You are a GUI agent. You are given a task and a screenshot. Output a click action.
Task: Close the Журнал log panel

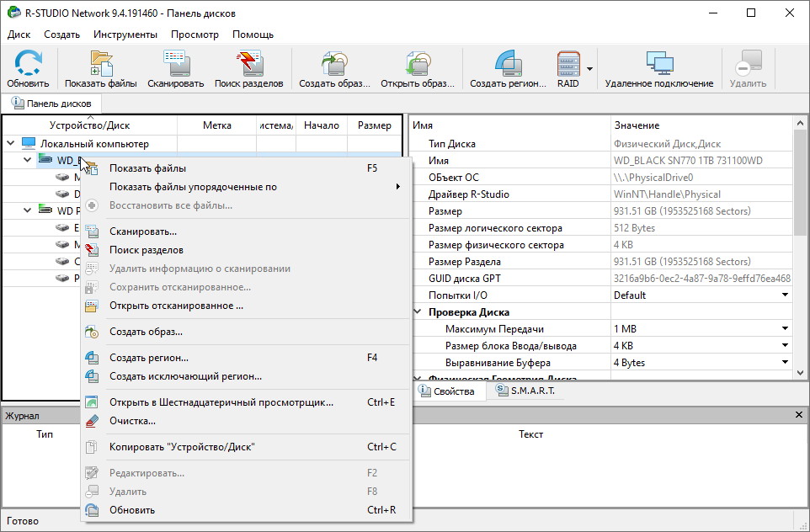(799, 415)
